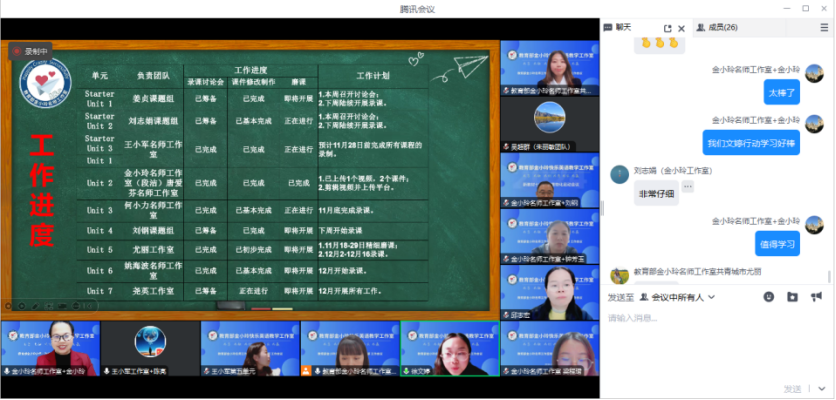This screenshot has height=400, width=836.
Task: Click muted mic icon on 邱志宏 tile
Action: [506, 315]
